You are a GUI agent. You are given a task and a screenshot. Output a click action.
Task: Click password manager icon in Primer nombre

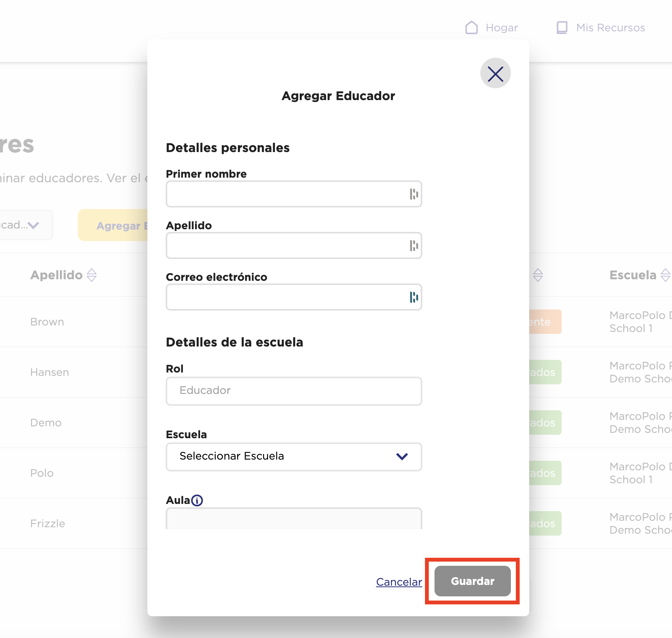coord(414,194)
